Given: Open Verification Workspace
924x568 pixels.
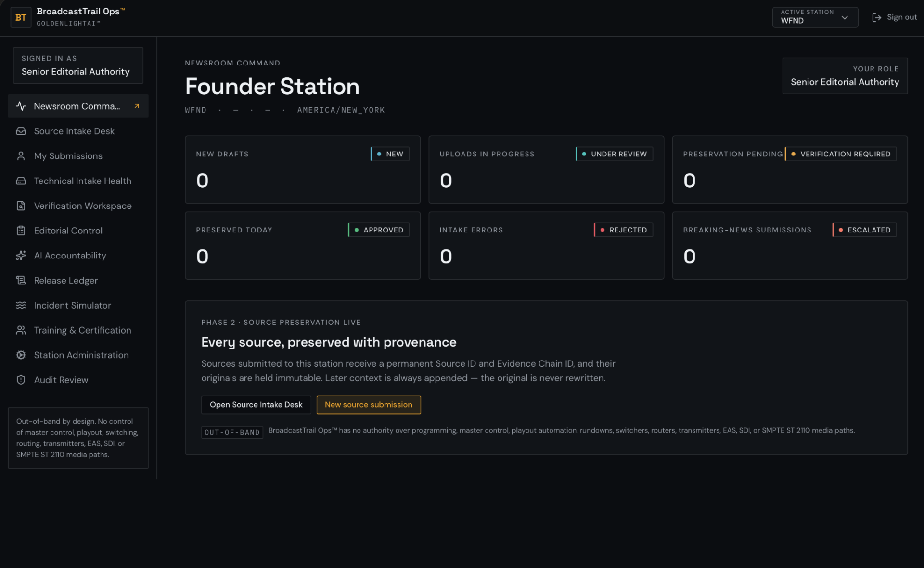Looking at the screenshot, I should pyautogui.click(x=78, y=206).
